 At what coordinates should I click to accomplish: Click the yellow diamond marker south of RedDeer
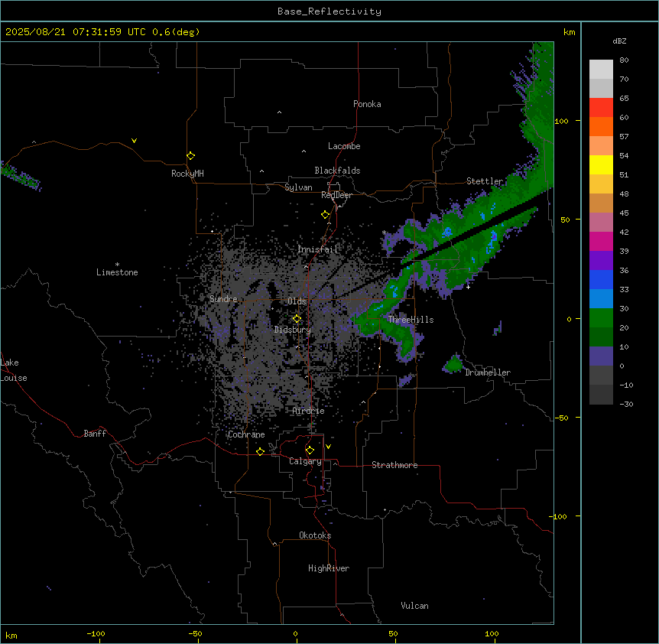click(x=325, y=215)
